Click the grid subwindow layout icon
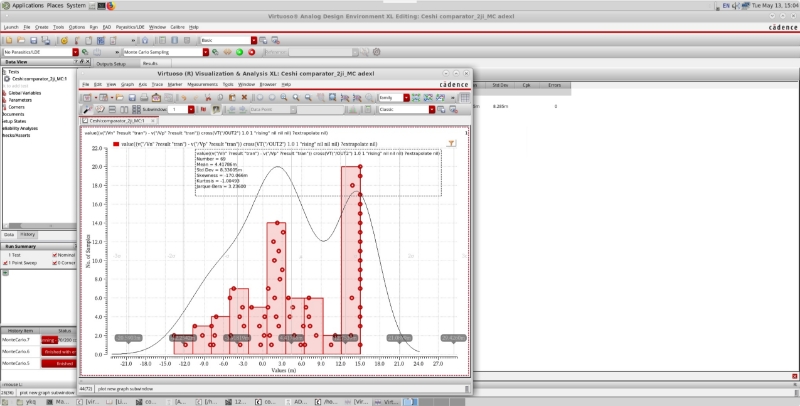The height and width of the screenshot is (406, 800). [136, 110]
